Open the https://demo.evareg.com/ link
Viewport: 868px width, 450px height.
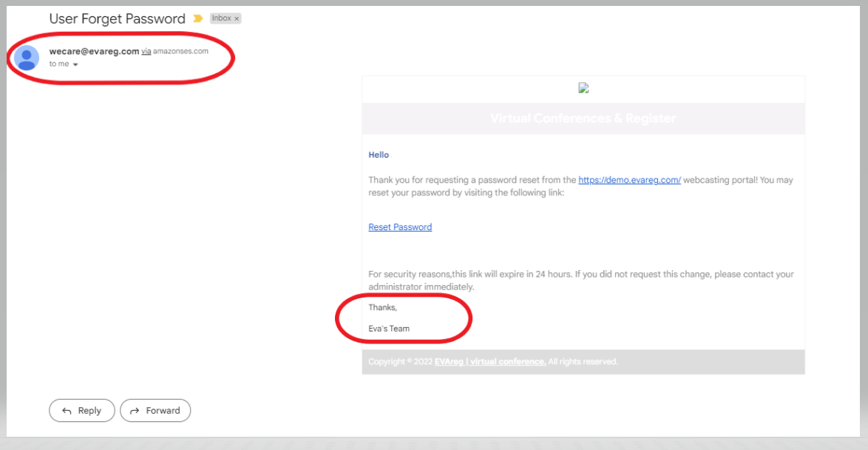coord(629,180)
